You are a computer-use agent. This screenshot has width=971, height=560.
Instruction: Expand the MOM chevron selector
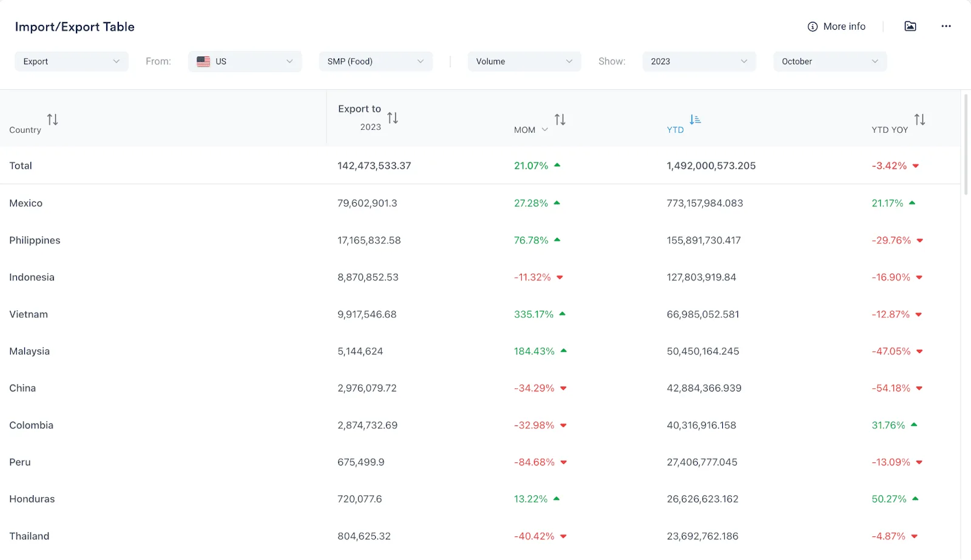545,130
